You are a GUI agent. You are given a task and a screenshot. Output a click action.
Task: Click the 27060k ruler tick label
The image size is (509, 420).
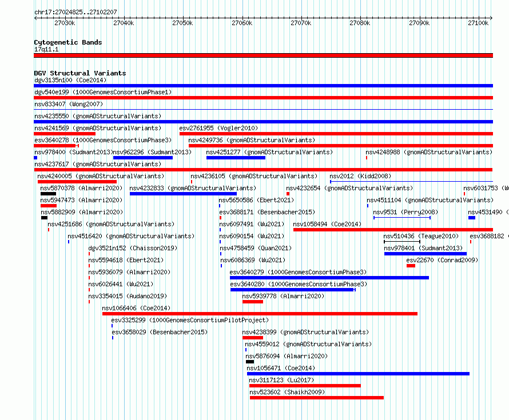click(x=242, y=23)
